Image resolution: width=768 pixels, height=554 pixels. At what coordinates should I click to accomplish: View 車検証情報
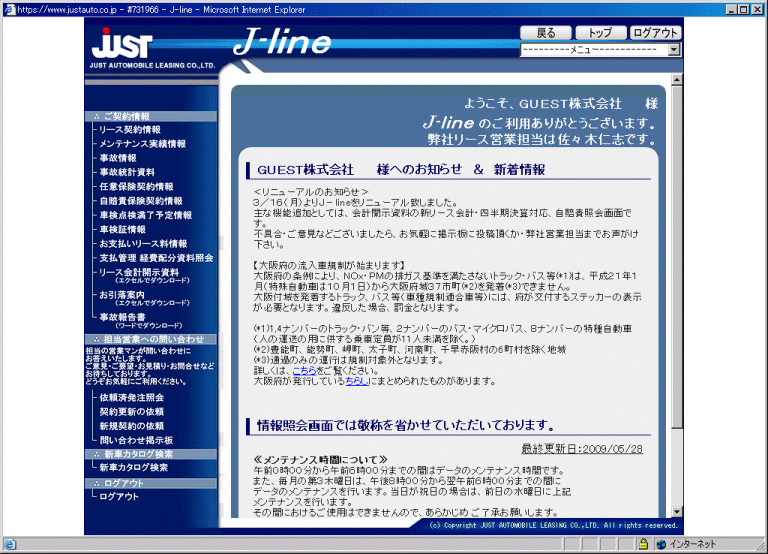[122, 229]
